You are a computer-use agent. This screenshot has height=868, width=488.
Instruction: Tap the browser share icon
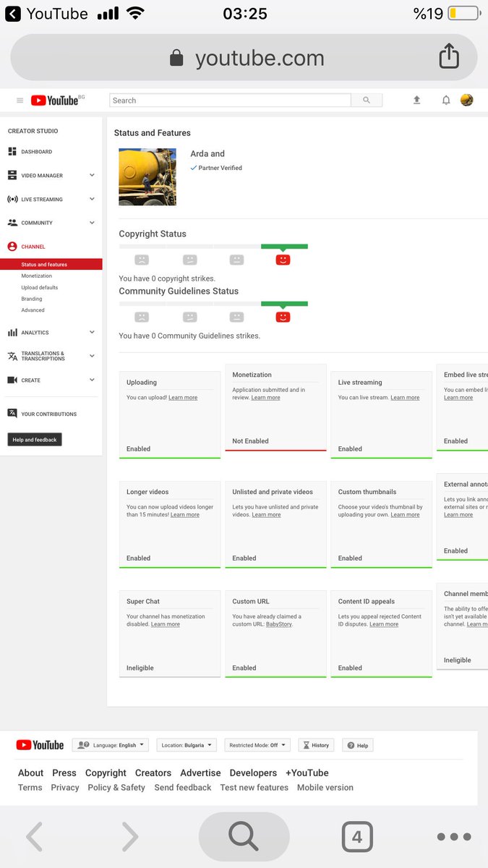pos(449,56)
